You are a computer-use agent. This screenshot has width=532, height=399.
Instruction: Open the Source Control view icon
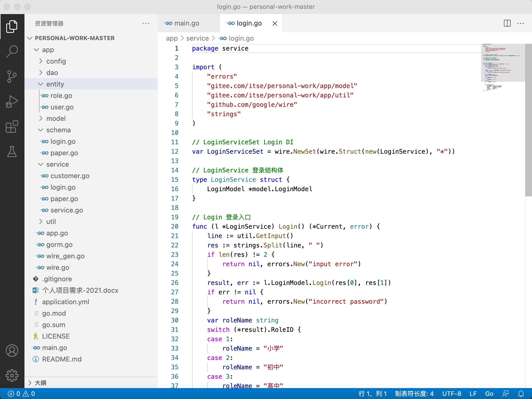[12, 77]
